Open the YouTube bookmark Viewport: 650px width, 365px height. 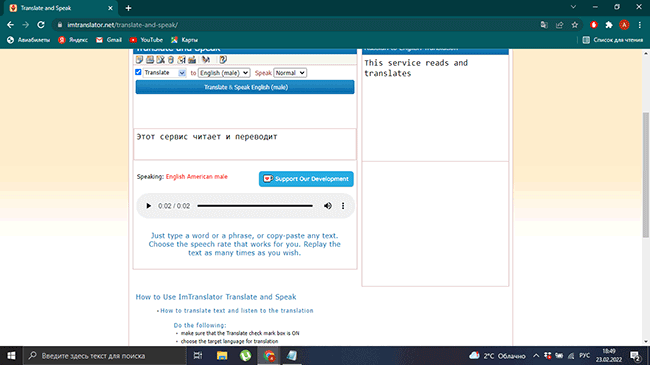tap(146, 40)
